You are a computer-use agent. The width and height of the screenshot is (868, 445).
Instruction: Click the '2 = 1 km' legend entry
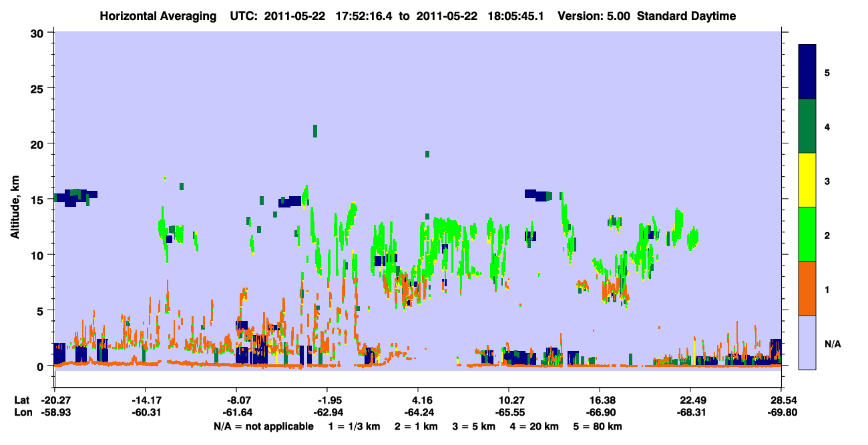point(418,426)
